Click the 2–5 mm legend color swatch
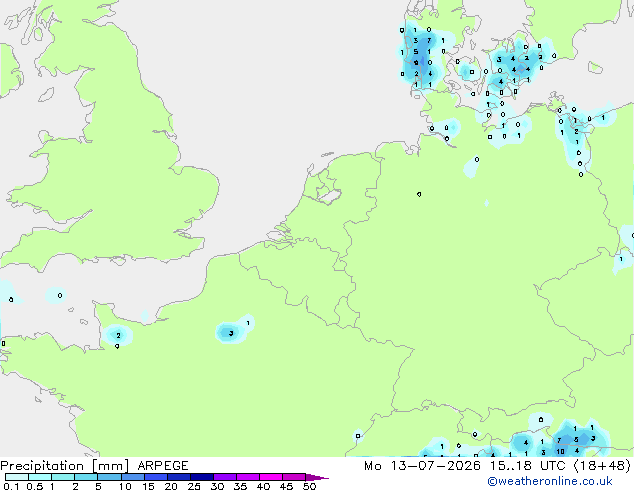634x490 pixels. [86, 477]
